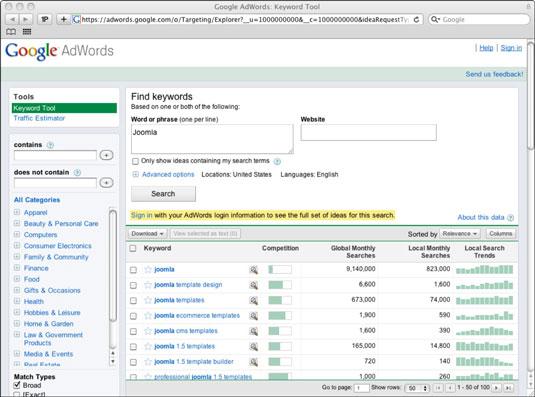Open bookmarks book icon
535x397 pixels.
click(11, 32)
